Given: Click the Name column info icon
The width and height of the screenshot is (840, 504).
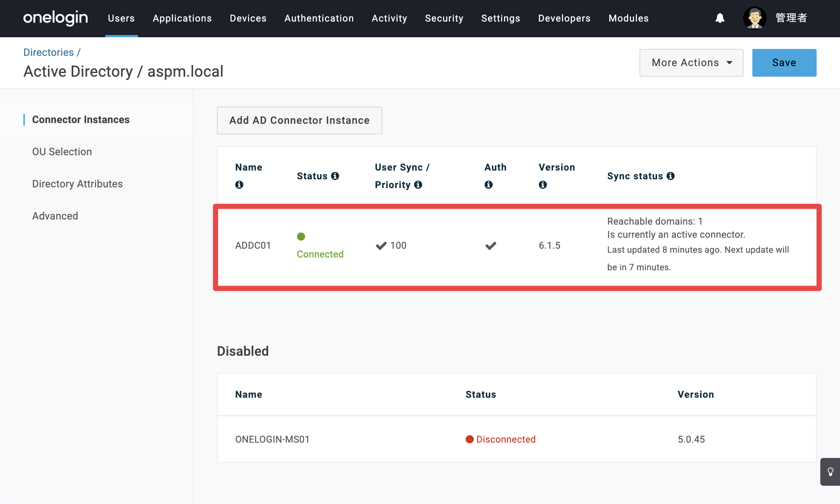Looking at the screenshot, I should (239, 185).
